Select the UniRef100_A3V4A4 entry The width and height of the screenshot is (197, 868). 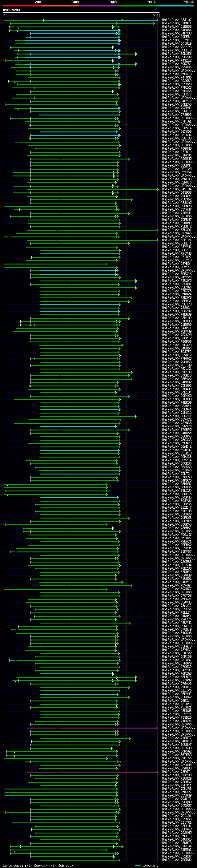177,585
